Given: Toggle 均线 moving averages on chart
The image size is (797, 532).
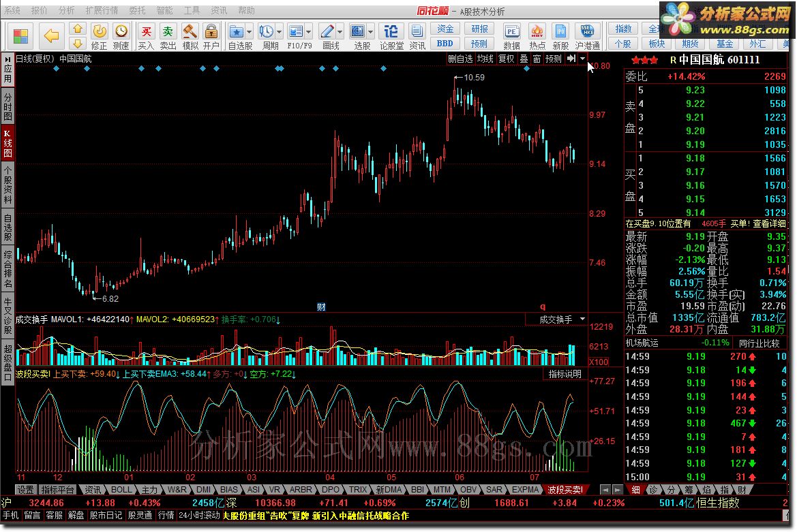Looking at the screenshot, I should pyautogui.click(x=485, y=59).
